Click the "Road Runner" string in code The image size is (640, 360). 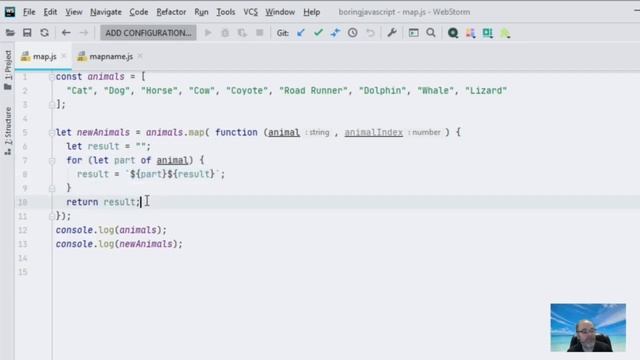click(x=313, y=91)
